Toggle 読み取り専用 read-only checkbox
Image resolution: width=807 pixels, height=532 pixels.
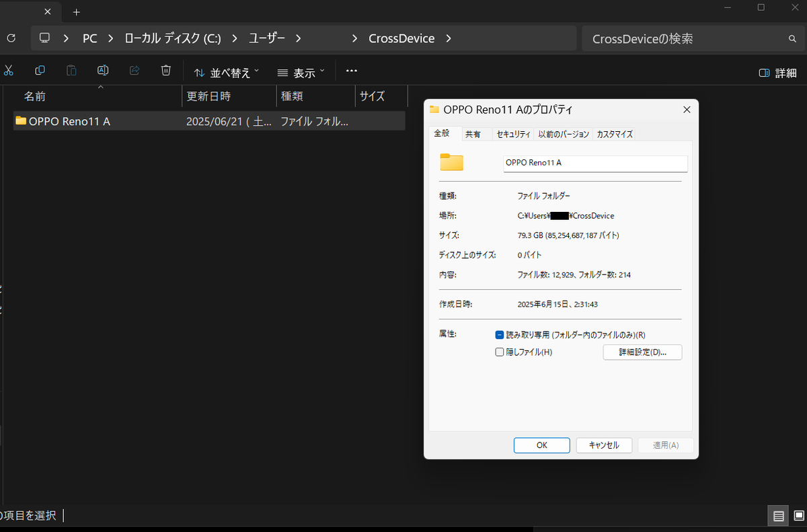tap(500, 335)
